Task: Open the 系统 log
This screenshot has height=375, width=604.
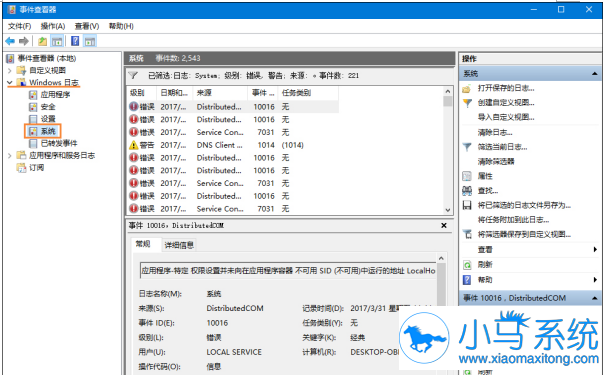Action: tap(48, 131)
